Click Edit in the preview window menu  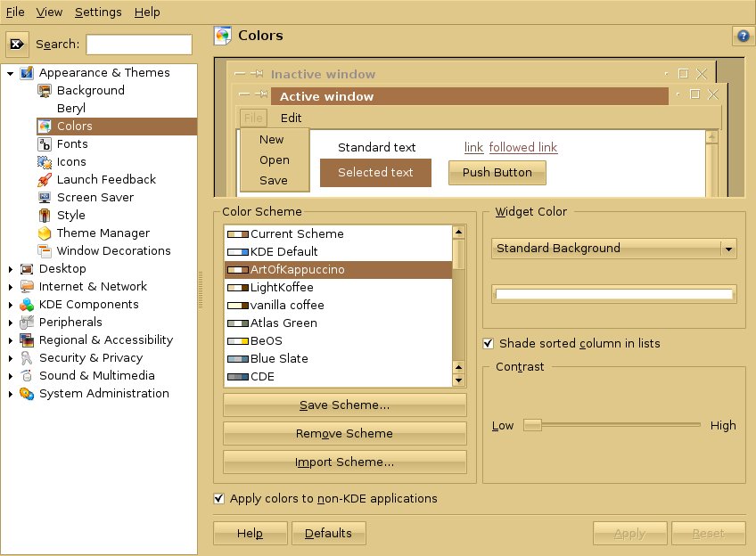click(x=291, y=118)
